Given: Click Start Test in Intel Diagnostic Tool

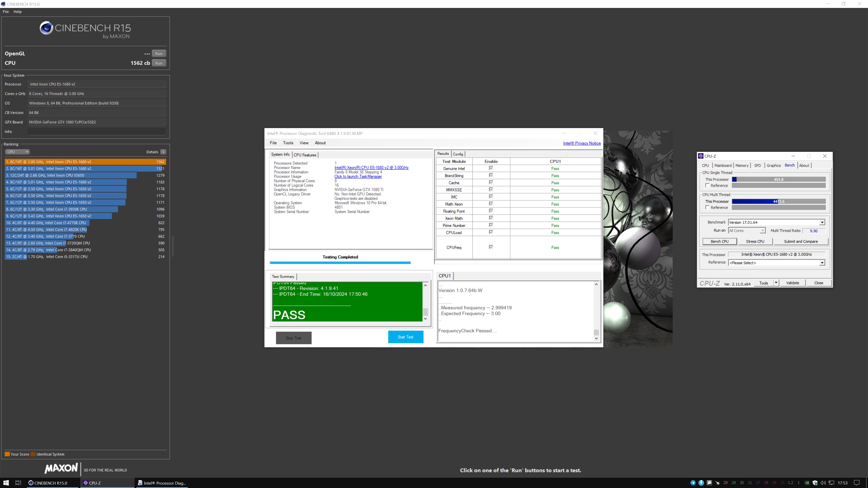Looking at the screenshot, I should [406, 337].
